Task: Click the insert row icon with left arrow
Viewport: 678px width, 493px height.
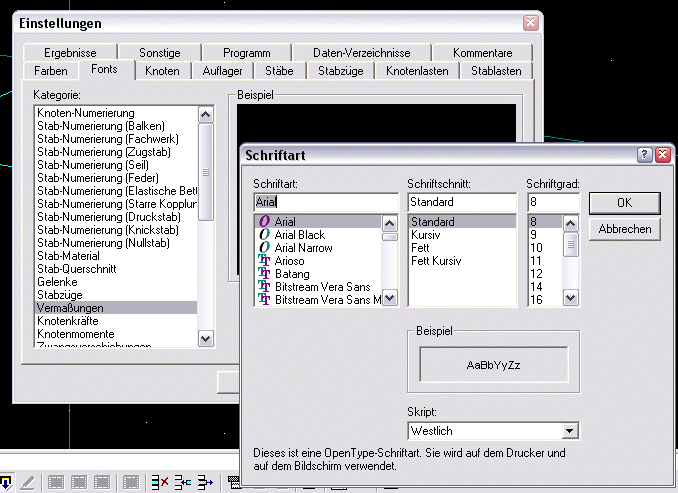Action: 183,481
